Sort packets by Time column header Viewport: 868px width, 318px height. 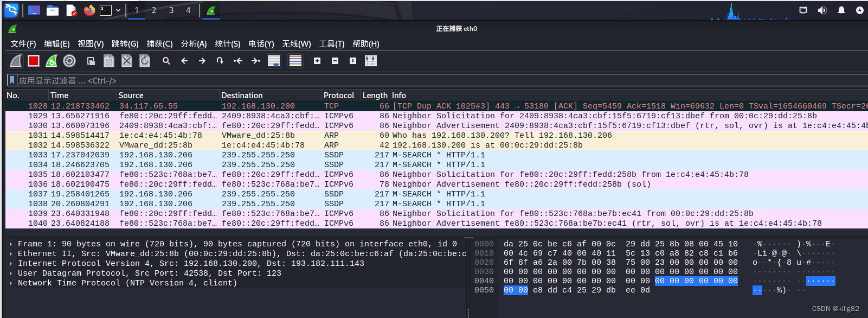(82, 96)
